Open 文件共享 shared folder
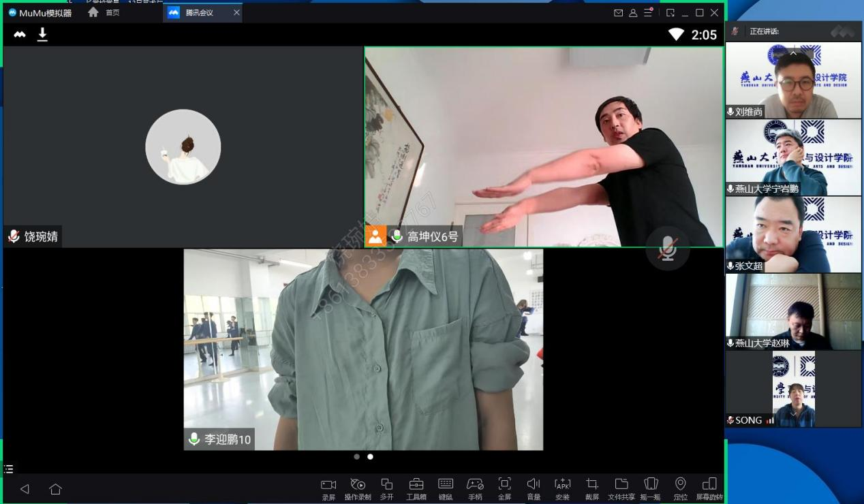Image resolution: width=864 pixels, height=504 pixels. click(x=621, y=485)
